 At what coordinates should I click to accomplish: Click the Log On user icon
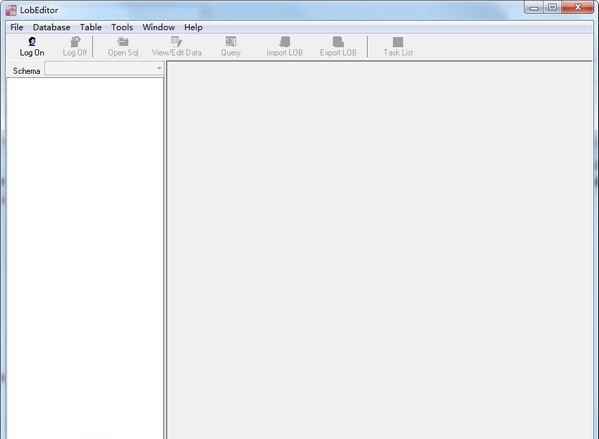click(x=32, y=41)
